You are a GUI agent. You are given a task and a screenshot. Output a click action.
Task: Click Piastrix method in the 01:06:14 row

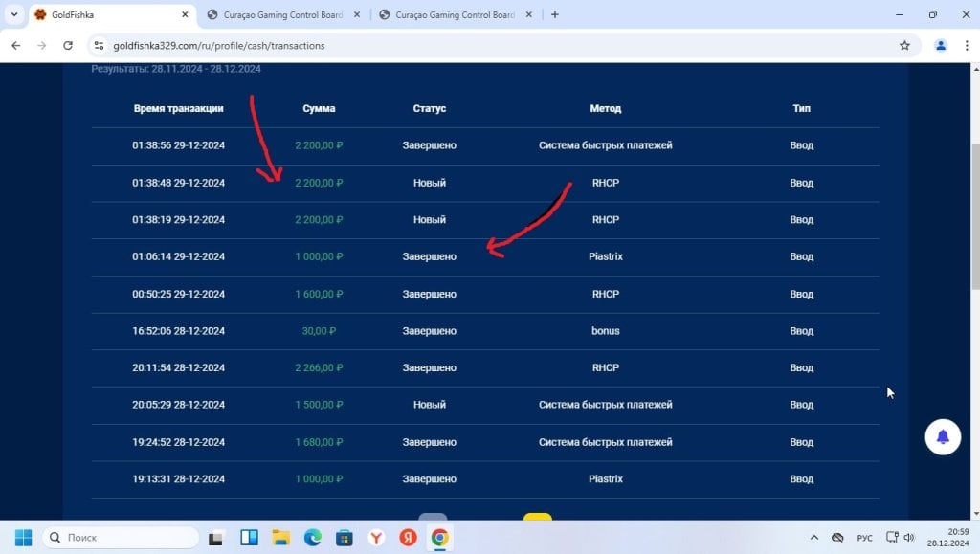click(x=606, y=256)
